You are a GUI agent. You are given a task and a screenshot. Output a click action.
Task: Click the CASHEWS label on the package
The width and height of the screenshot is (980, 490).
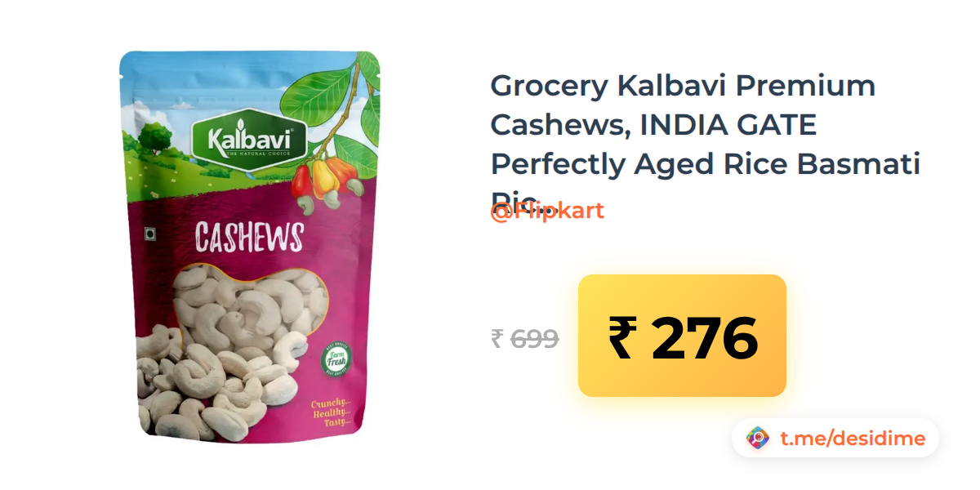pos(249,236)
